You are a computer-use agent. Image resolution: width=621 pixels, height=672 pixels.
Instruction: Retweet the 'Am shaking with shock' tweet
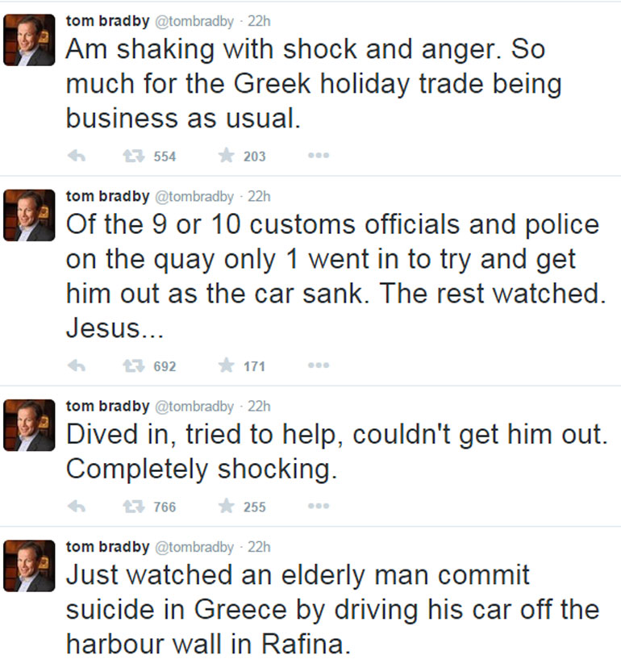click(x=132, y=157)
